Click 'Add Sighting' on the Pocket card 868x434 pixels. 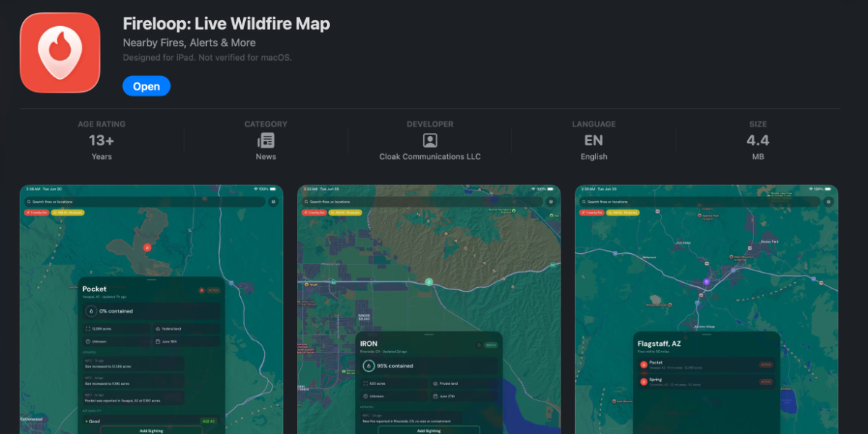151,430
